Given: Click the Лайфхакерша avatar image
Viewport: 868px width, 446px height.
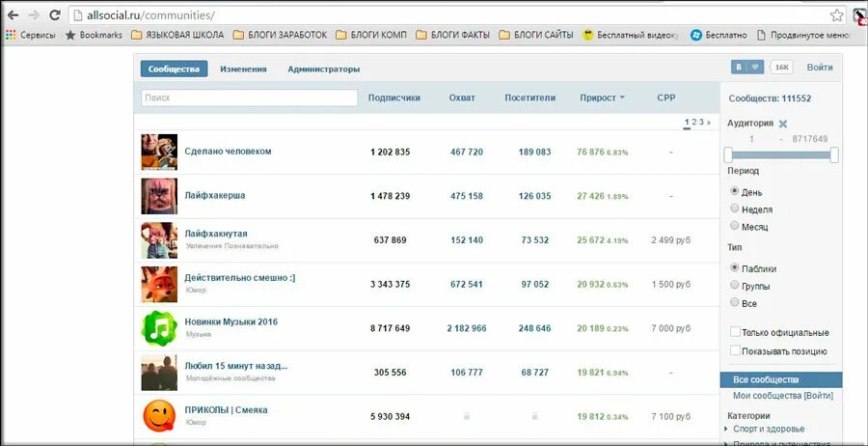Looking at the screenshot, I should click(x=159, y=196).
